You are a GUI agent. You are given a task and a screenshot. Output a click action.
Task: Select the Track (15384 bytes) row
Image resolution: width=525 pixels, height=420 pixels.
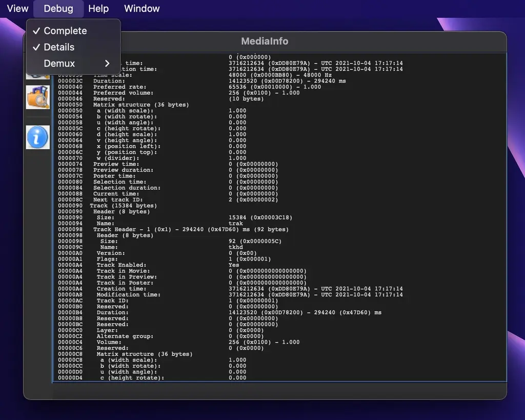[108, 206]
